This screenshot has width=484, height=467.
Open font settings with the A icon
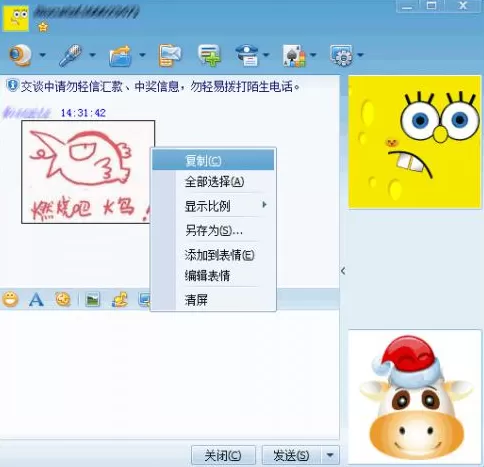click(x=36, y=299)
